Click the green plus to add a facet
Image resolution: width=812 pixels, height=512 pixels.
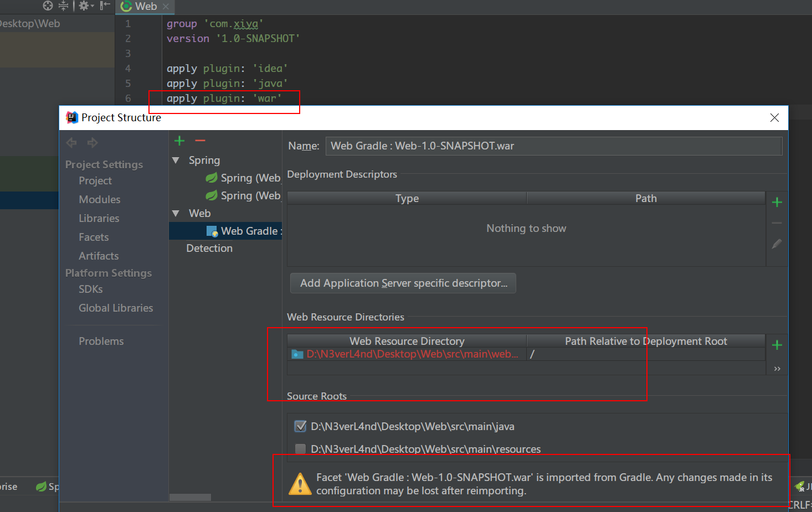click(179, 141)
